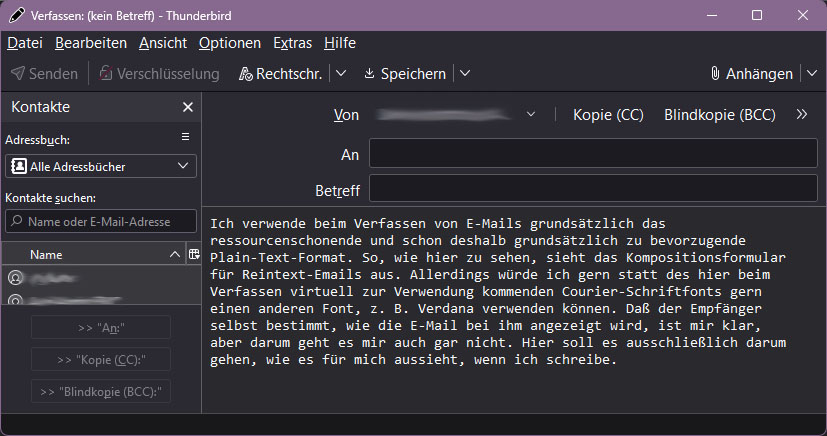This screenshot has width=827, height=436.
Task: Add the Kopie (CC) field
Action: click(609, 115)
